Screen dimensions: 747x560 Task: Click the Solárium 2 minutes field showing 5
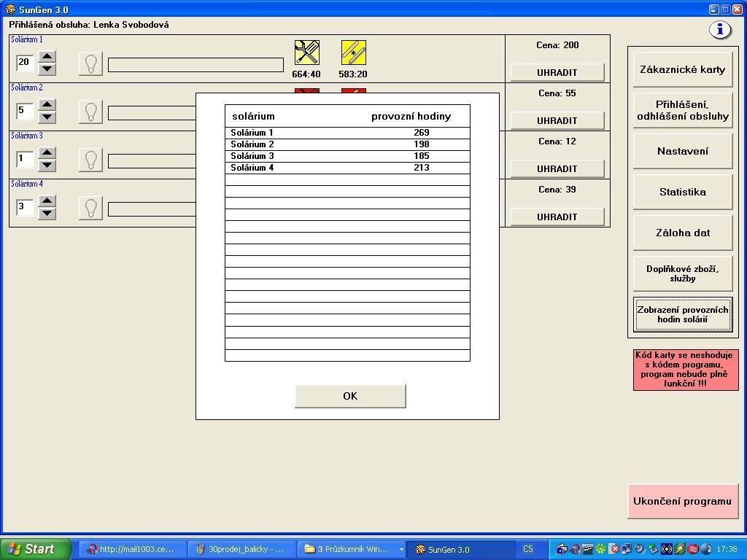pyautogui.click(x=25, y=111)
